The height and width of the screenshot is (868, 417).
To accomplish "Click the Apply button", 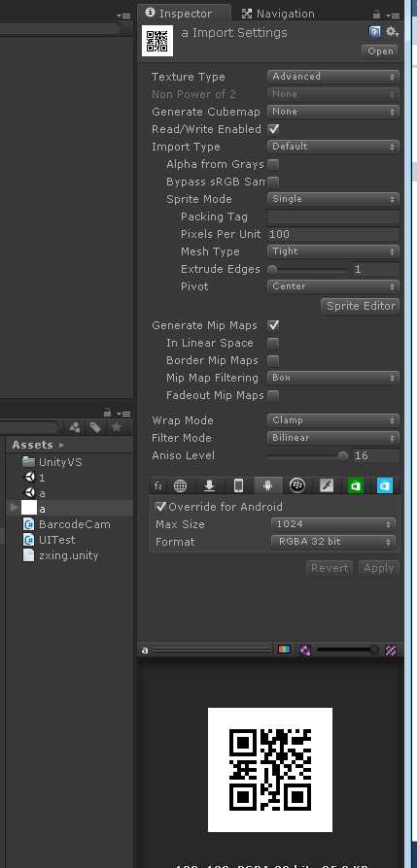I will tap(379, 568).
